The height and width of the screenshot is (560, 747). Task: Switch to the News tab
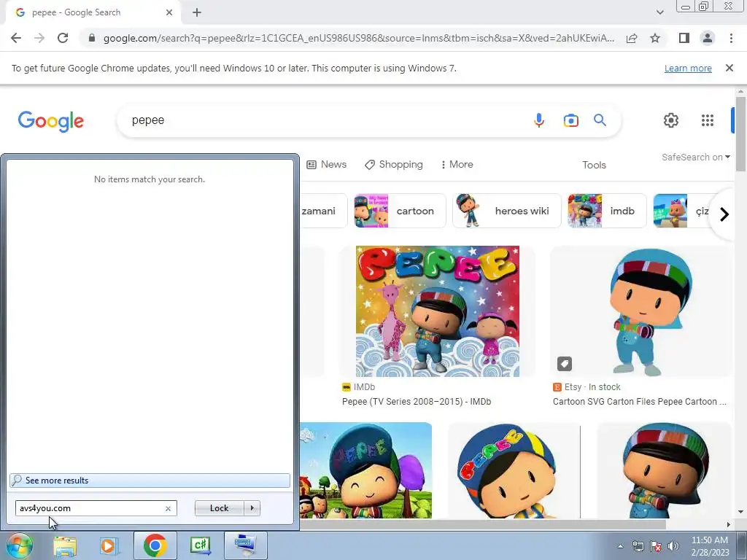[x=326, y=164]
